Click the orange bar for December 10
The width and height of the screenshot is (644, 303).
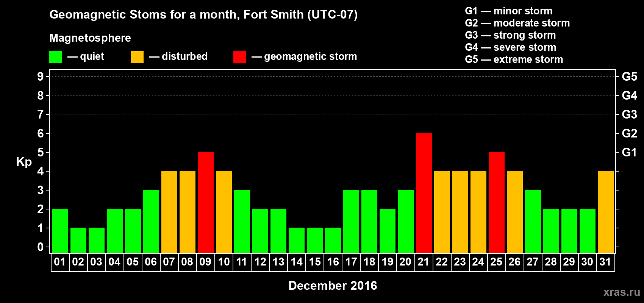[x=224, y=212]
